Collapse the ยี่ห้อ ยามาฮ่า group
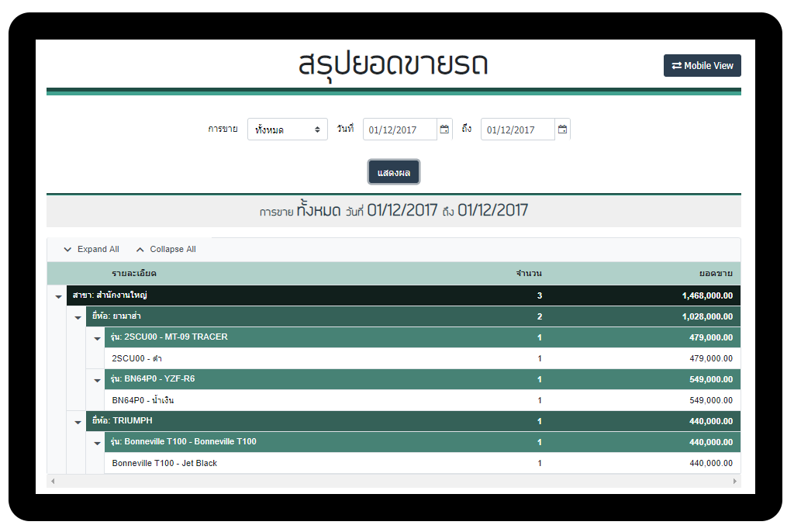Viewport: 794px width, 532px height. [x=78, y=317]
